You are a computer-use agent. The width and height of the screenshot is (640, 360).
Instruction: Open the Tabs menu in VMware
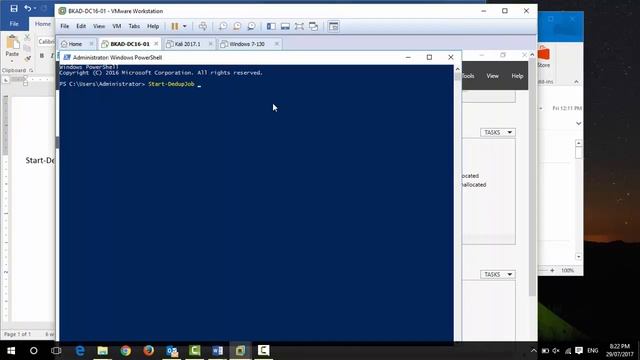(x=134, y=26)
